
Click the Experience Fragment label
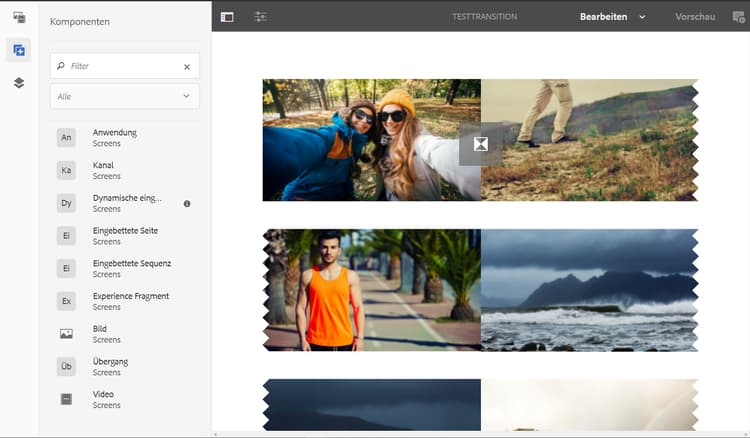pyautogui.click(x=131, y=296)
